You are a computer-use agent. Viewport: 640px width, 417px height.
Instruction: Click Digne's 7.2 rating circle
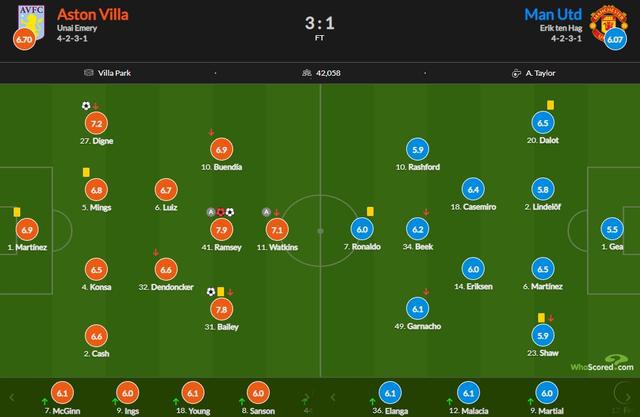[97, 125]
